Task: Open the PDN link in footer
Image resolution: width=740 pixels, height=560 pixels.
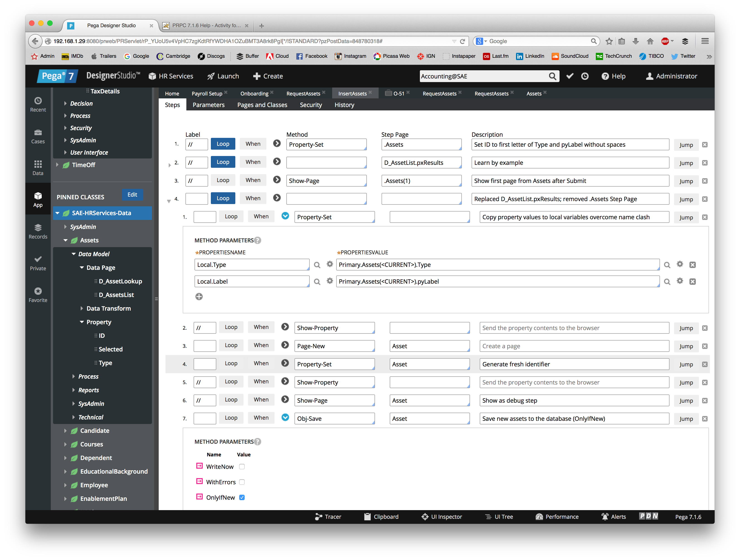Action: tap(648, 516)
